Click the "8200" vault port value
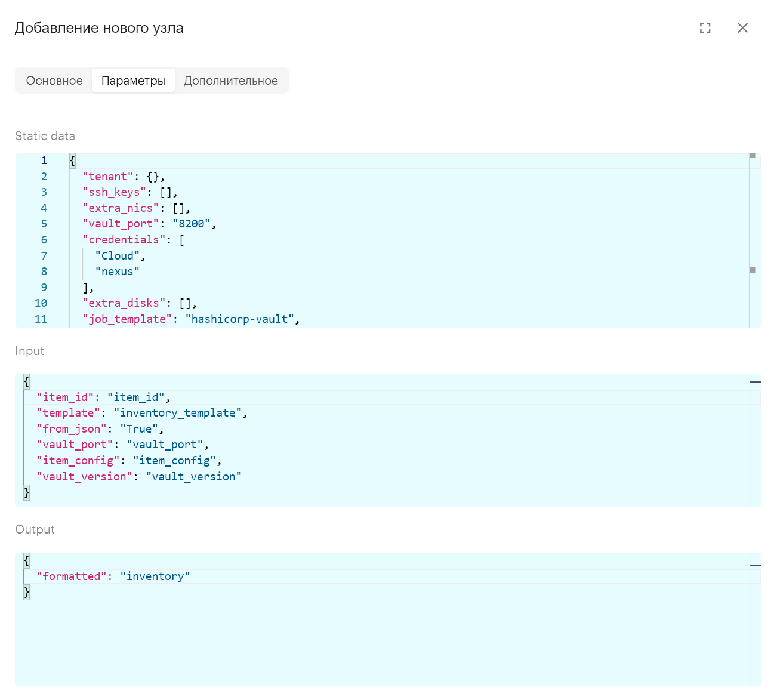Viewport: 774px width, 700px height. click(191, 224)
